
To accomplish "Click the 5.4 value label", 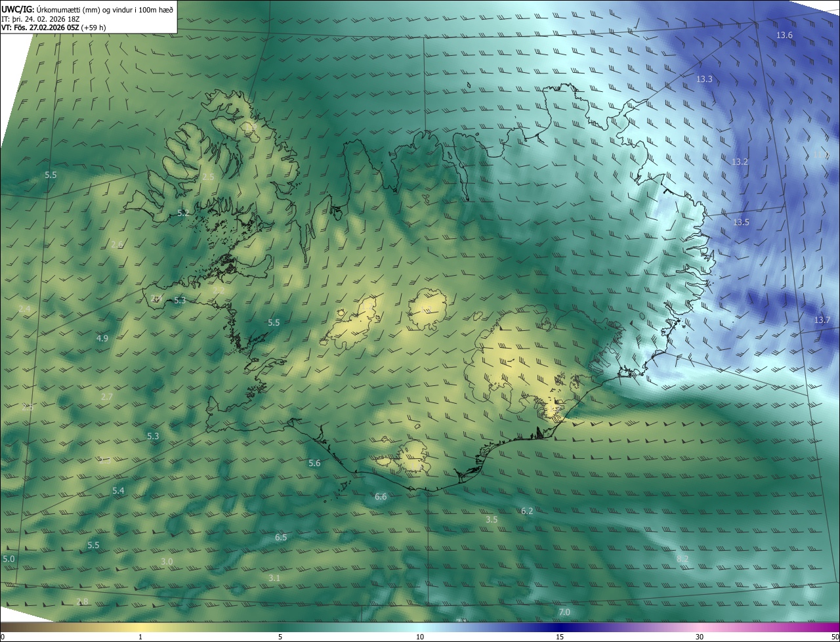I will click(x=118, y=490).
